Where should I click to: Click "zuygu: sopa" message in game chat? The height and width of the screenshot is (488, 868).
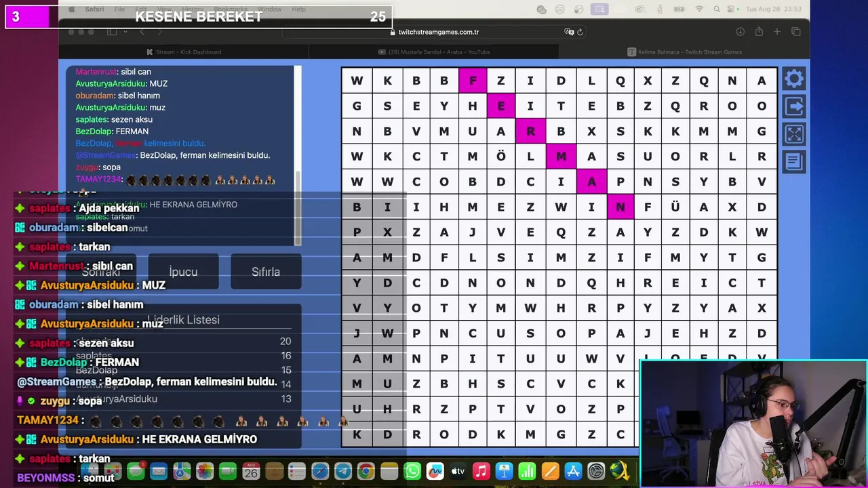click(98, 167)
